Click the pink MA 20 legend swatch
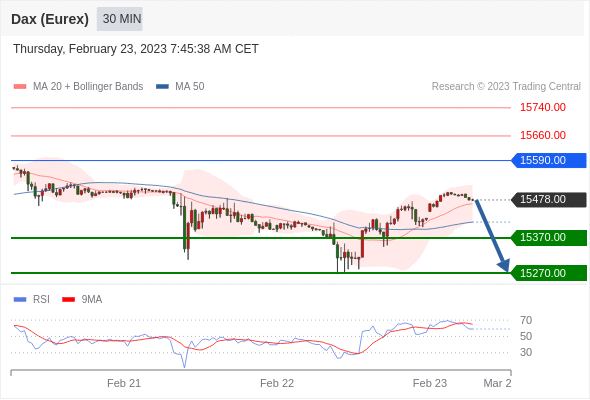 click(20, 87)
